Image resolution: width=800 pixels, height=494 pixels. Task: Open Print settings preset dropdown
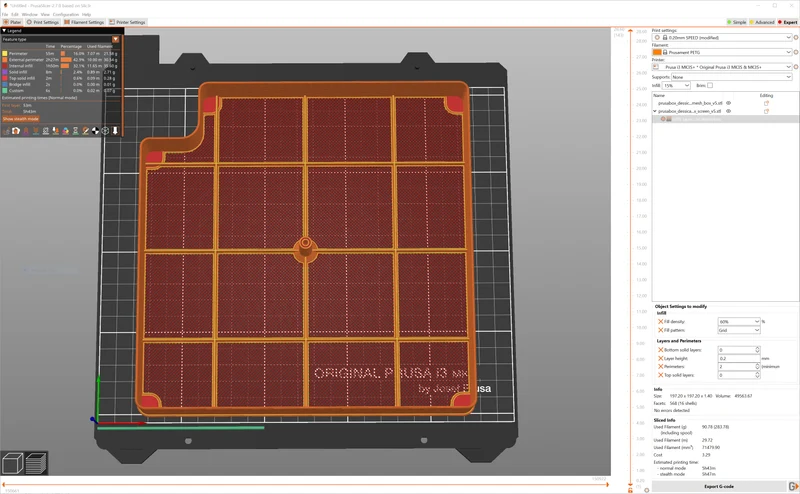tap(722, 38)
